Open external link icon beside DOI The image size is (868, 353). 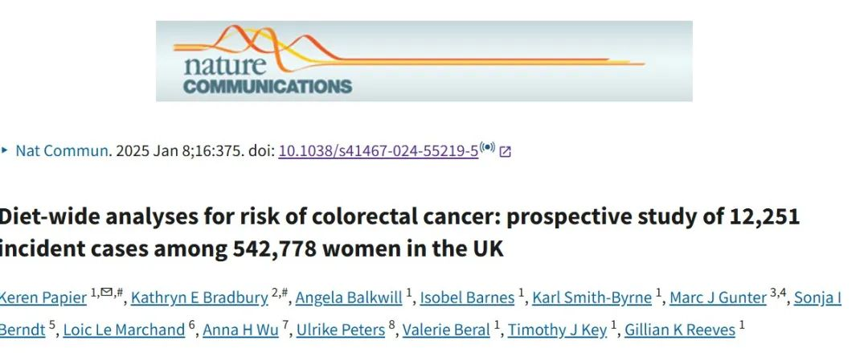(x=505, y=151)
